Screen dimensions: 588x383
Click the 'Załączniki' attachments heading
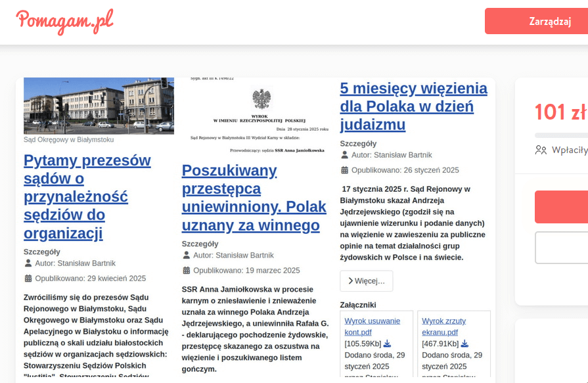[x=358, y=305]
